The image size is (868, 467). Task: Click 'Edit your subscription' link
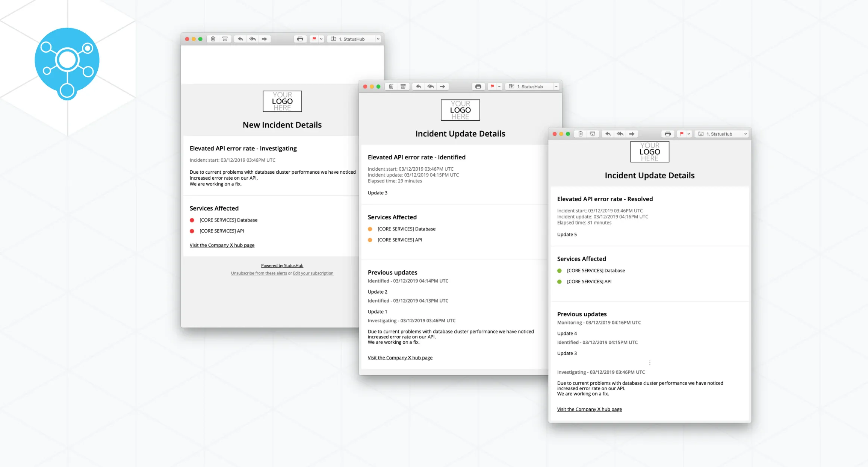(x=313, y=273)
